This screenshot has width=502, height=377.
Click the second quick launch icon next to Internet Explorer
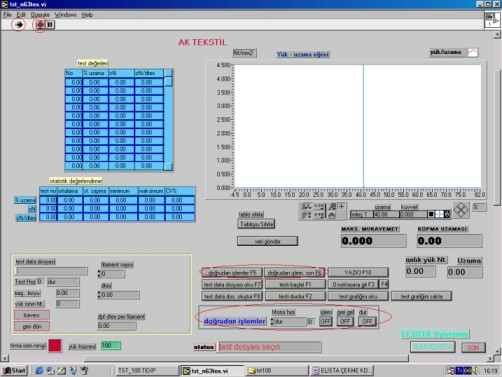coord(50,370)
